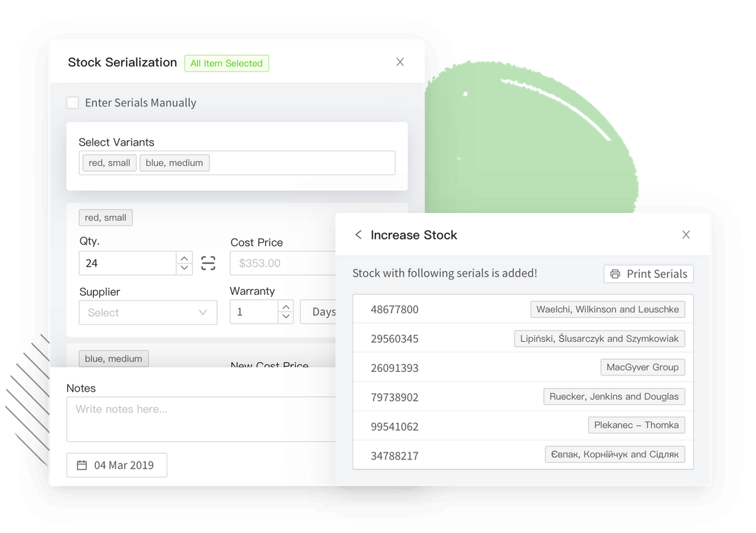Click the All Item Selected badge

226,63
